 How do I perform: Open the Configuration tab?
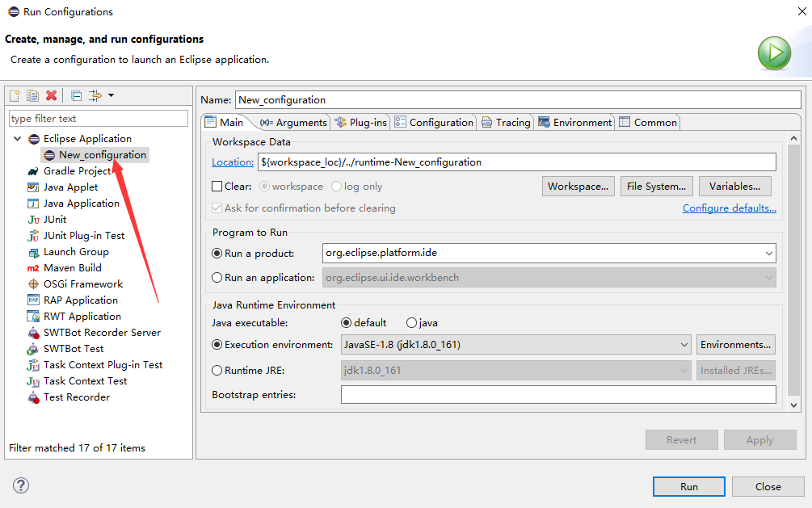point(434,122)
